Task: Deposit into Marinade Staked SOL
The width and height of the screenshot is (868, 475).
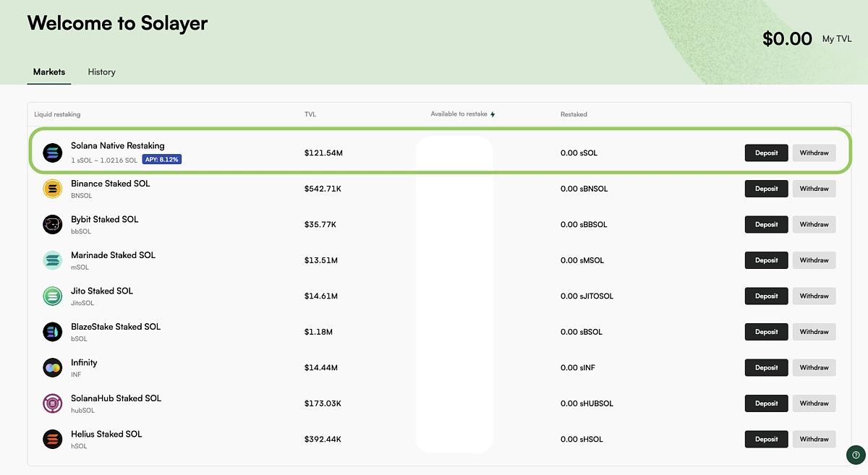Action: (766, 260)
